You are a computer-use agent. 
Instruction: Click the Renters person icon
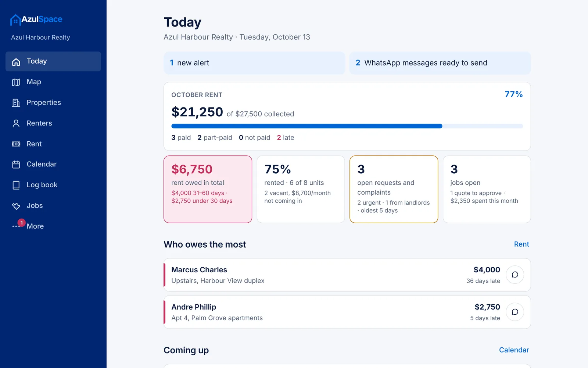point(16,124)
